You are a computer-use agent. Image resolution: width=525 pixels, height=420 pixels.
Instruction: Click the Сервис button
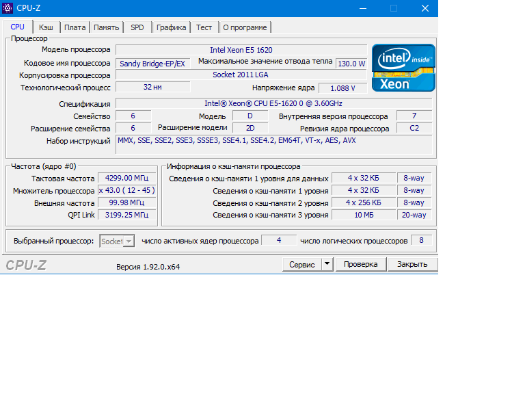click(302, 265)
